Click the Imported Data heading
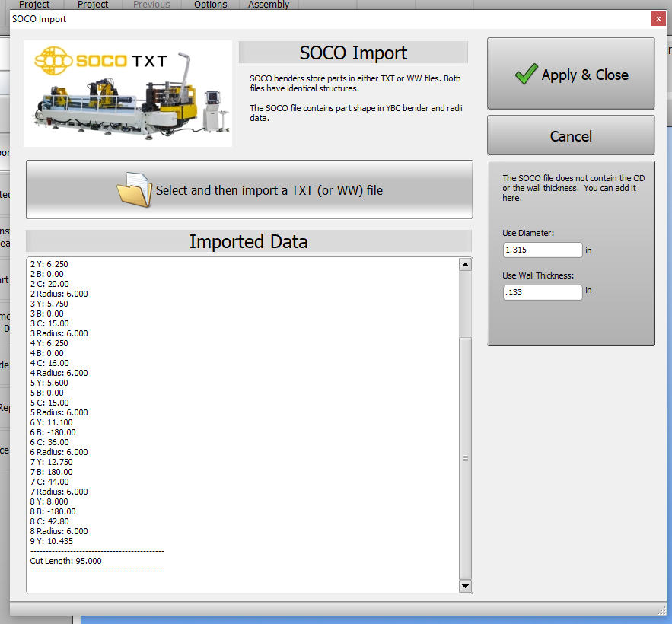The width and height of the screenshot is (672, 624). [x=249, y=241]
